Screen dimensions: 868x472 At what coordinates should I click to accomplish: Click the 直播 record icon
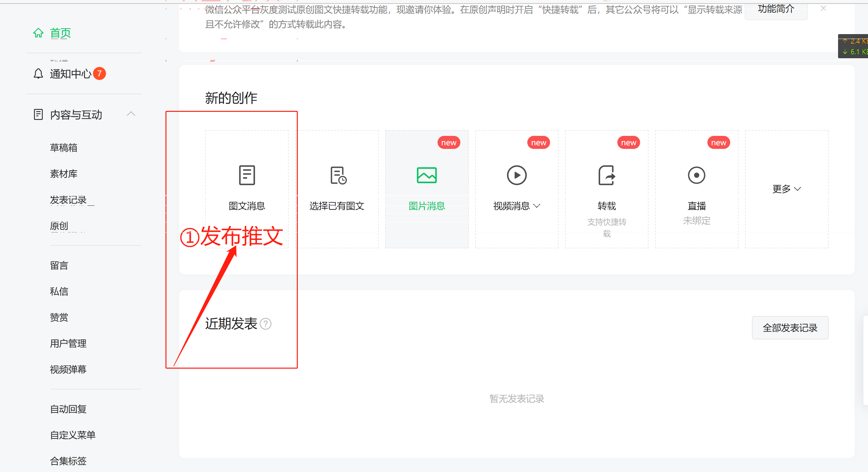696,175
